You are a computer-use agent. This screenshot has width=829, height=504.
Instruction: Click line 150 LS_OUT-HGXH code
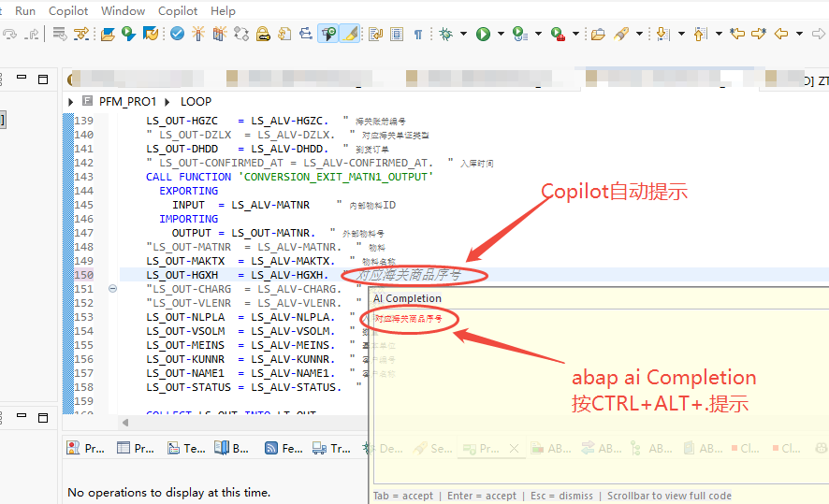[238, 275]
